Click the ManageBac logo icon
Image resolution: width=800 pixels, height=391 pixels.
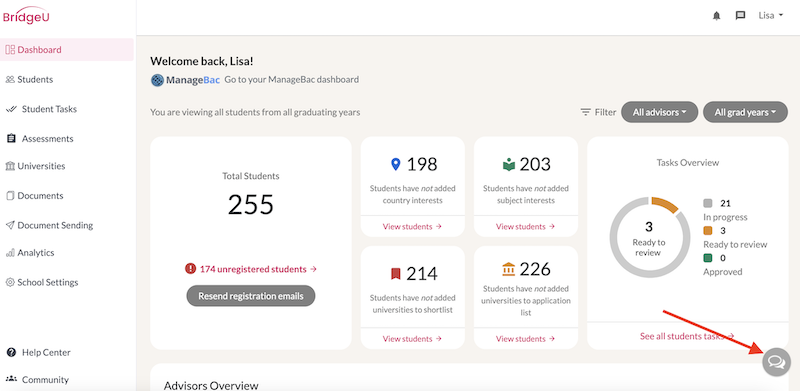click(x=158, y=80)
